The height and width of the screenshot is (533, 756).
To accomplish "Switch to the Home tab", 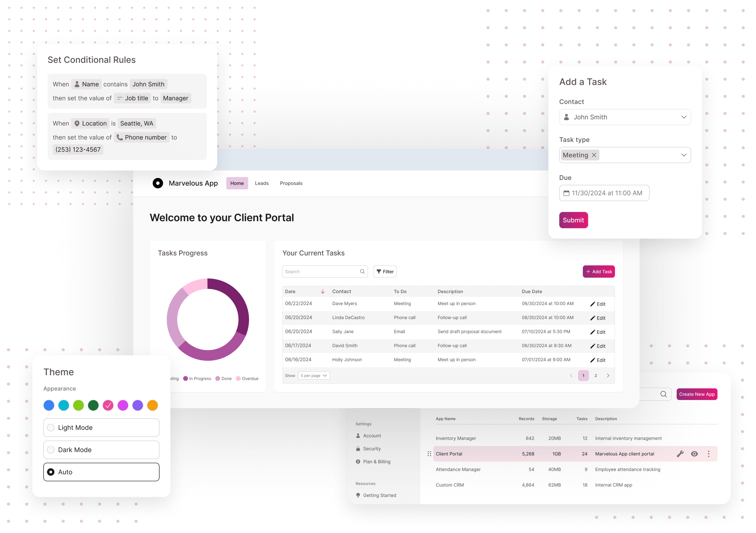I will tap(237, 183).
